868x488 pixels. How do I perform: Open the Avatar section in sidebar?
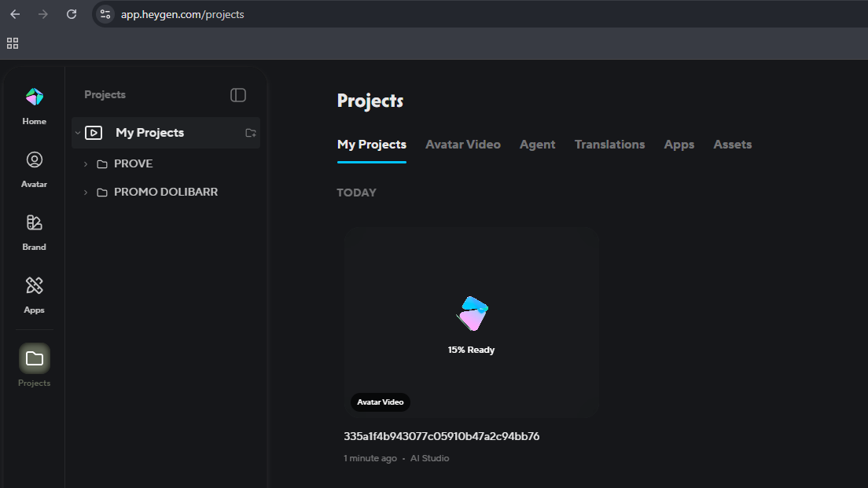35,169
